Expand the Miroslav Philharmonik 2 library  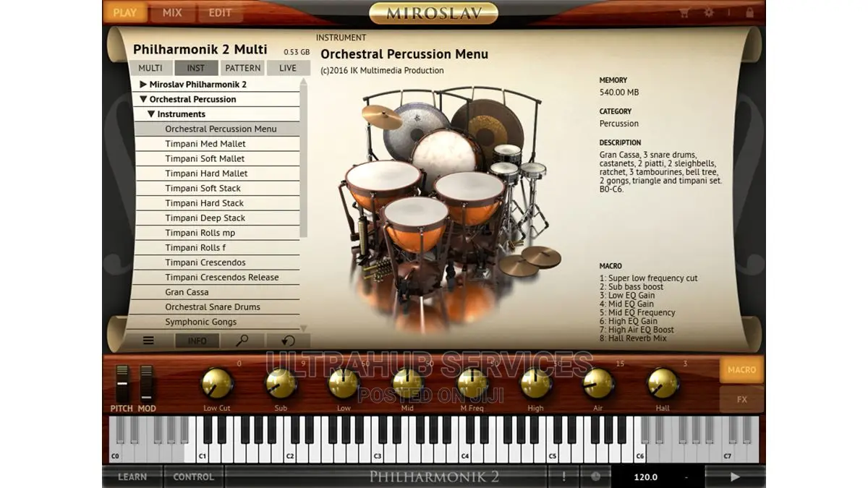[144, 85]
